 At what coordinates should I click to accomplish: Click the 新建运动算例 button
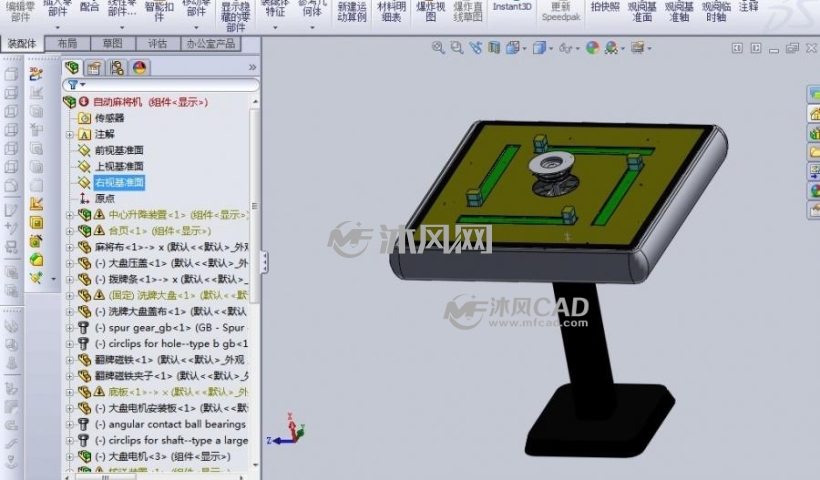coord(351,10)
